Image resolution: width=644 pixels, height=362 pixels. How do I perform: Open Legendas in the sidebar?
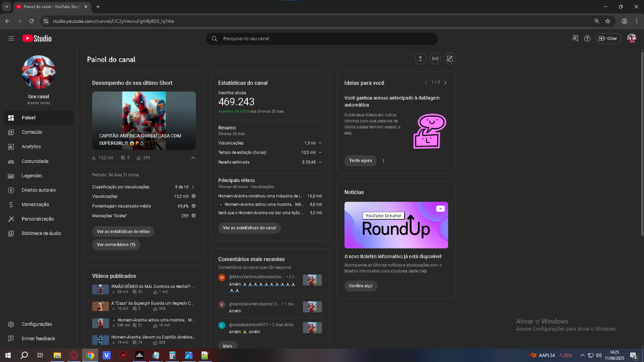tap(39, 176)
